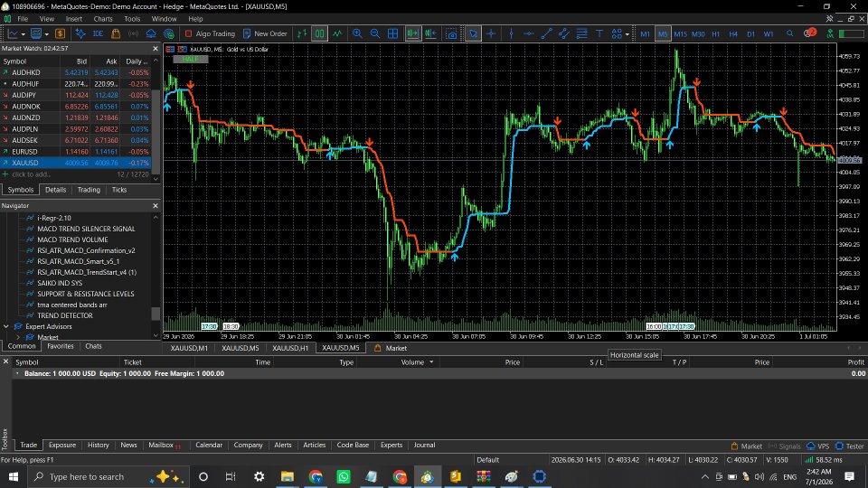The height and width of the screenshot is (488, 868).
Task: Switch to XAUUSD,H1 chart tab
Action: point(290,348)
